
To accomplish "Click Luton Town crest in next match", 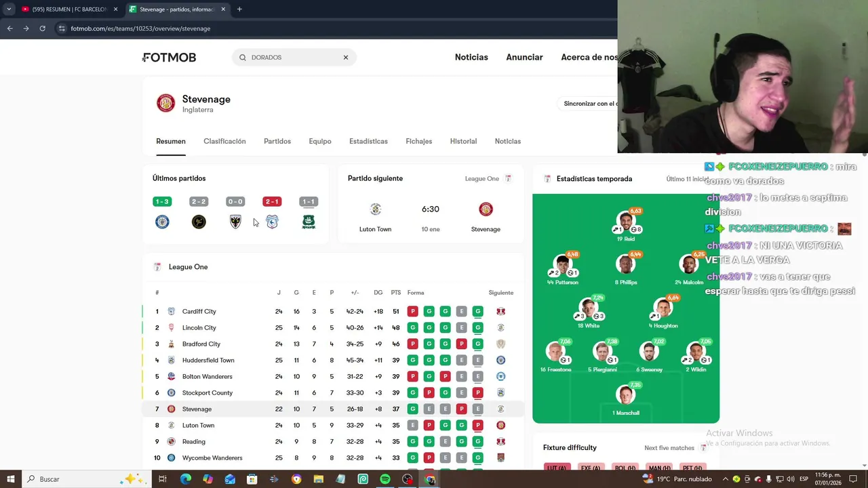I will [x=375, y=209].
